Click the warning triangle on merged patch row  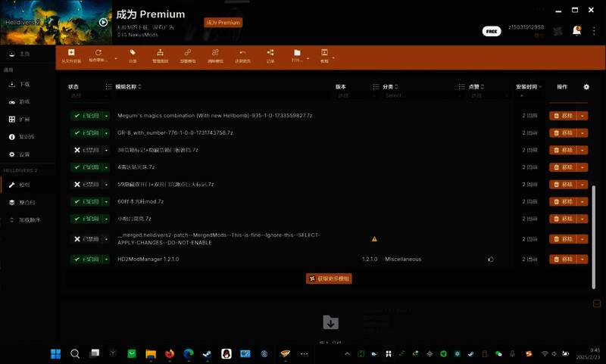click(374, 239)
